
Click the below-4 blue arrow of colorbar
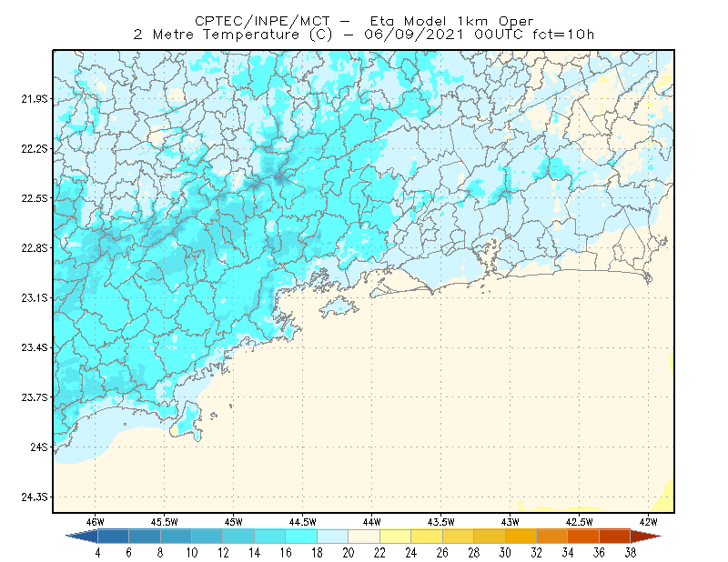[82, 537]
